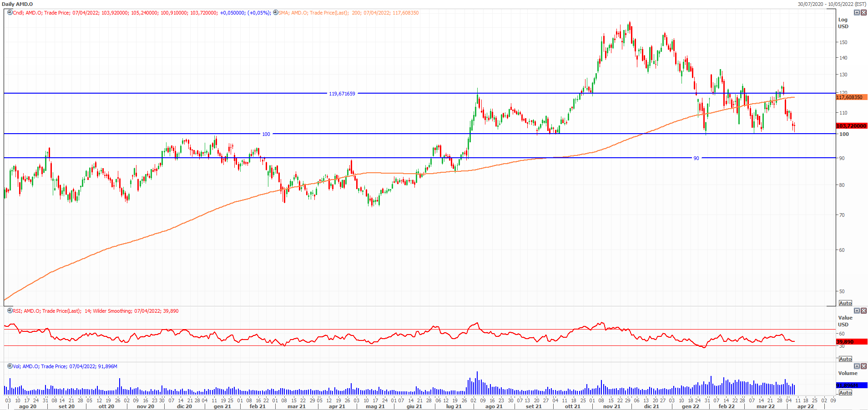This screenshot has height=410, width=868.
Task: Select the 119,671659 horizontal line label
Action: (x=342, y=94)
